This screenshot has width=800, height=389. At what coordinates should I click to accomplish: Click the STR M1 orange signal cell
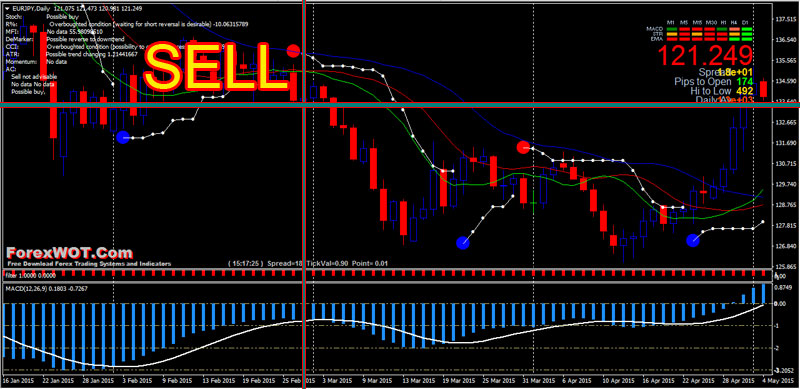[x=672, y=34]
